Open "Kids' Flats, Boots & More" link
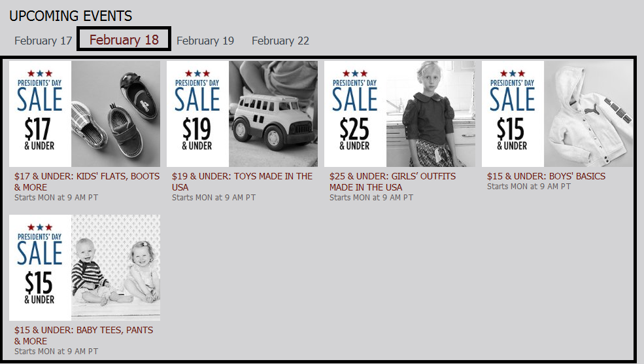This screenshot has width=644, height=364. click(86, 181)
